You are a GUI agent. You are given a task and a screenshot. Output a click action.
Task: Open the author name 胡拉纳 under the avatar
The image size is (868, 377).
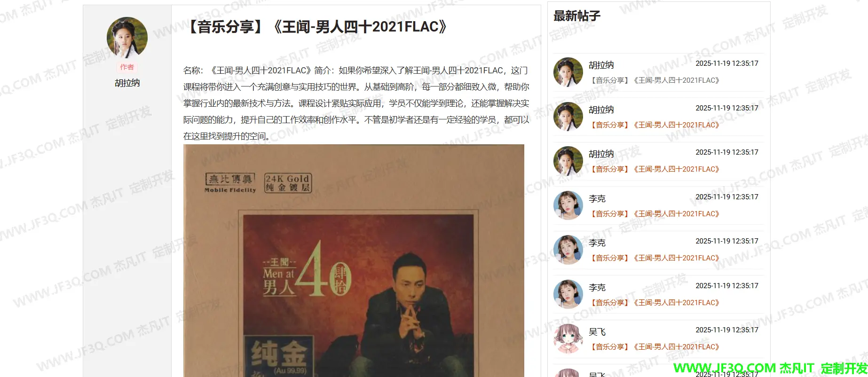point(127,83)
